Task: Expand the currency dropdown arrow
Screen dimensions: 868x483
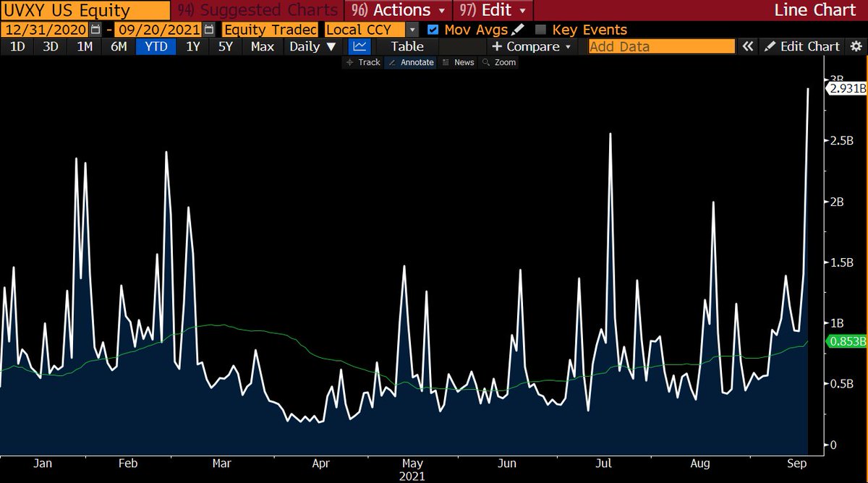Action: [412, 30]
